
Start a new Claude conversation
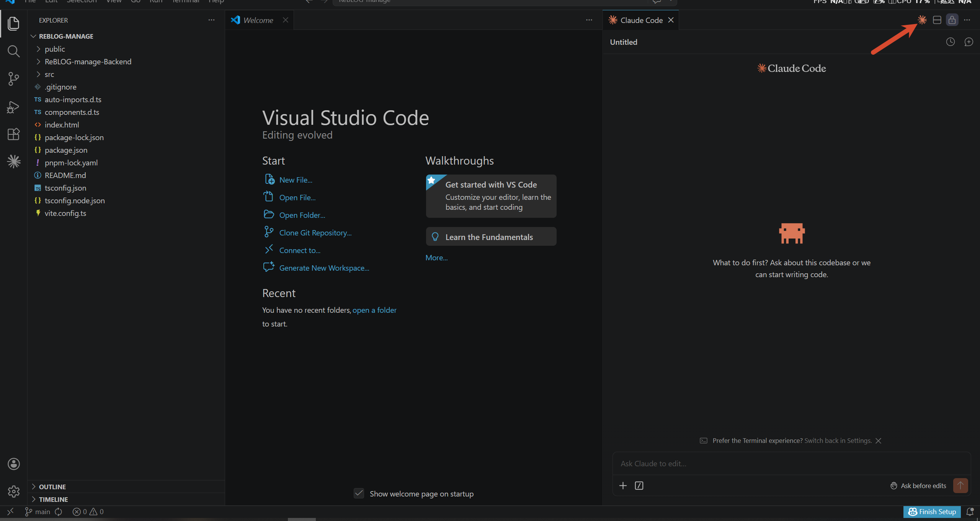(x=969, y=42)
